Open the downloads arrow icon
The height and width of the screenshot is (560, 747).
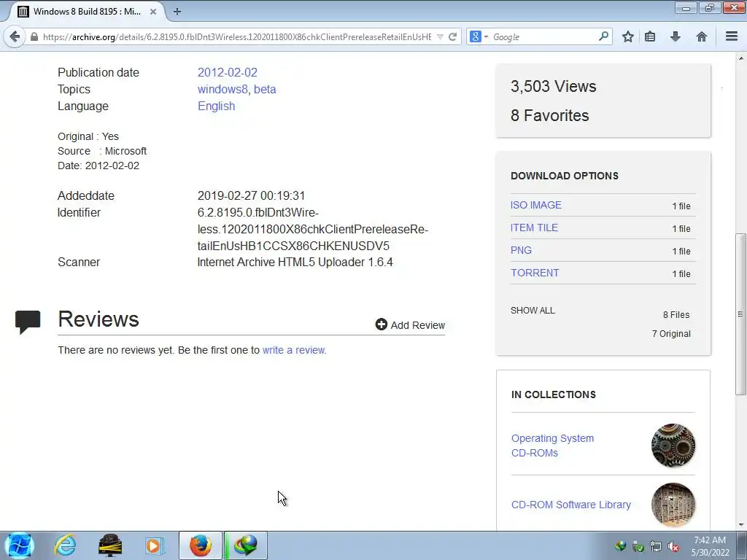click(676, 36)
